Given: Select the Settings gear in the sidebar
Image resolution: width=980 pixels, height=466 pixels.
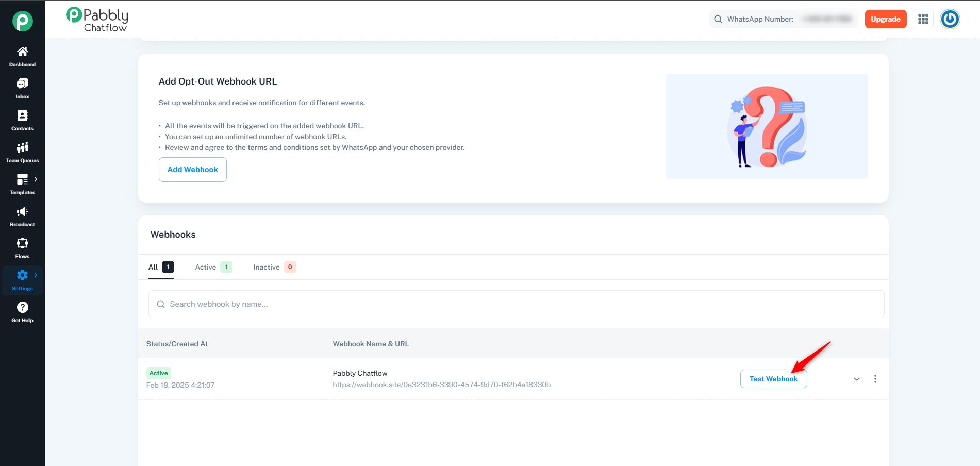Looking at the screenshot, I should tap(22, 275).
